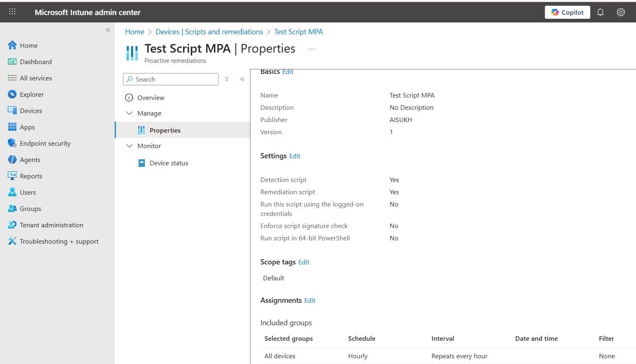Click the Tenant administration icon
Screen dimensions: 636x364
tap(12, 225)
